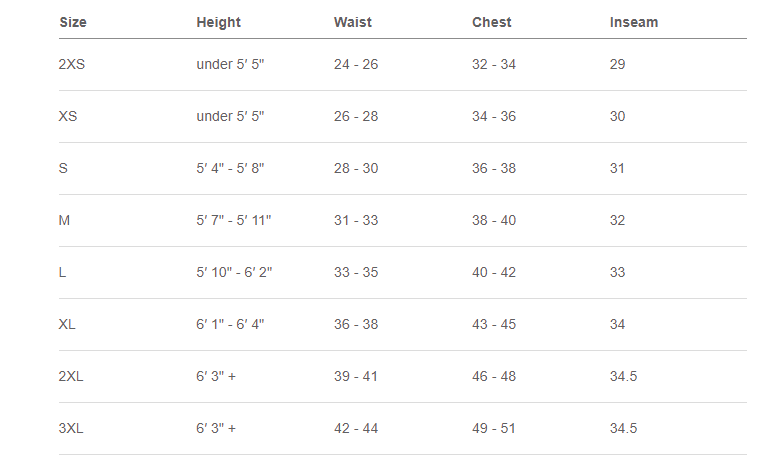
Task: Click the chest value 49 - 51
Action: [x=494, y=428]
